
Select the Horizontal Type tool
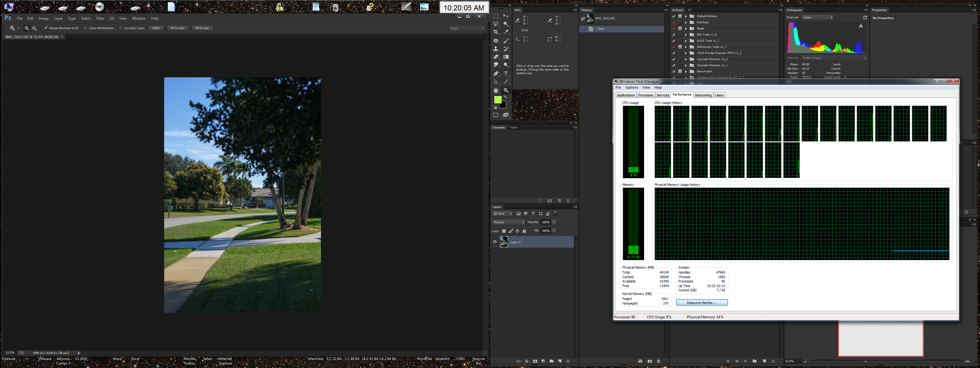506,74
